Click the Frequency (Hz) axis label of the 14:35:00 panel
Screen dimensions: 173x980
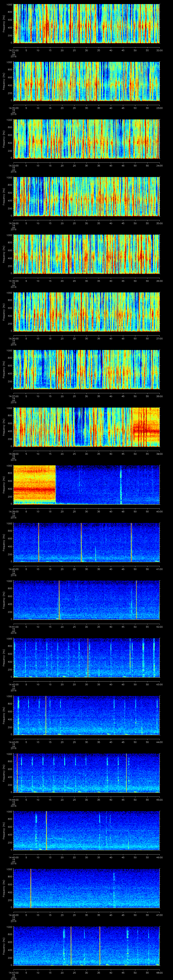(4, 254)
